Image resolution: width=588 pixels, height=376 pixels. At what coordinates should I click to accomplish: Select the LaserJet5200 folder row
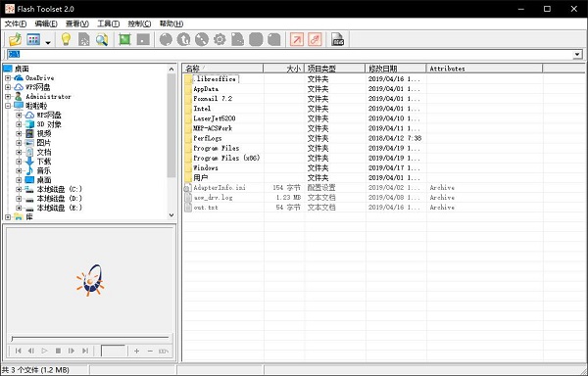[214, 118]
